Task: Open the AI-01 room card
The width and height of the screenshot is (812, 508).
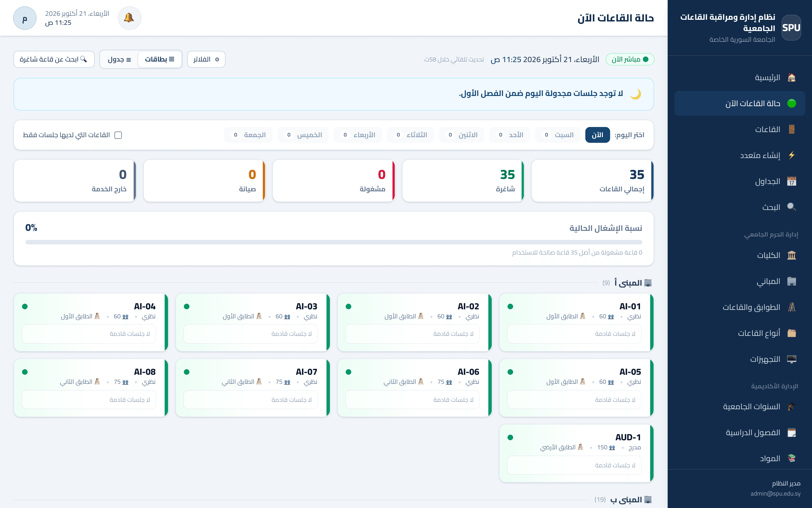Action: pyautogui.click(x=577, y=323)
